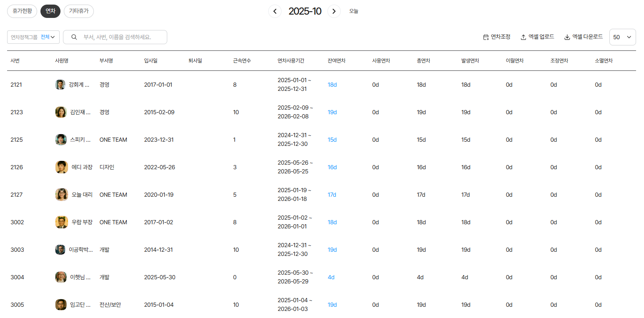
Task: Open the rows-per-page 50 dropdown
Action: [x=622, y=37]
